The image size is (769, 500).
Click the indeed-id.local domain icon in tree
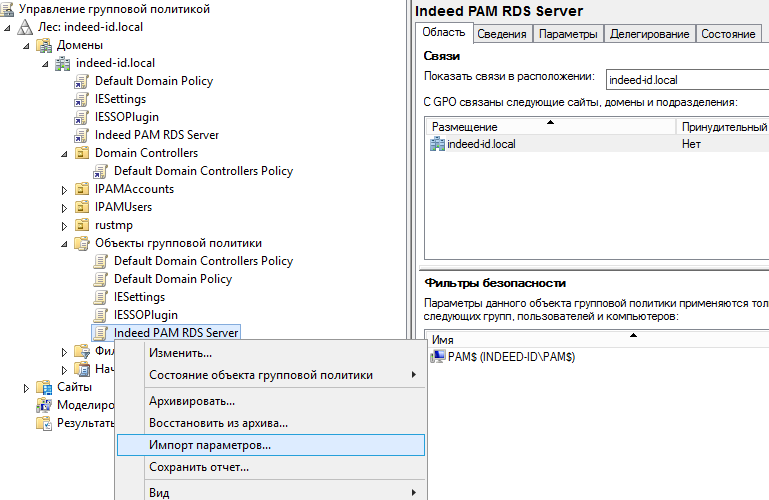tap(62, 63)
